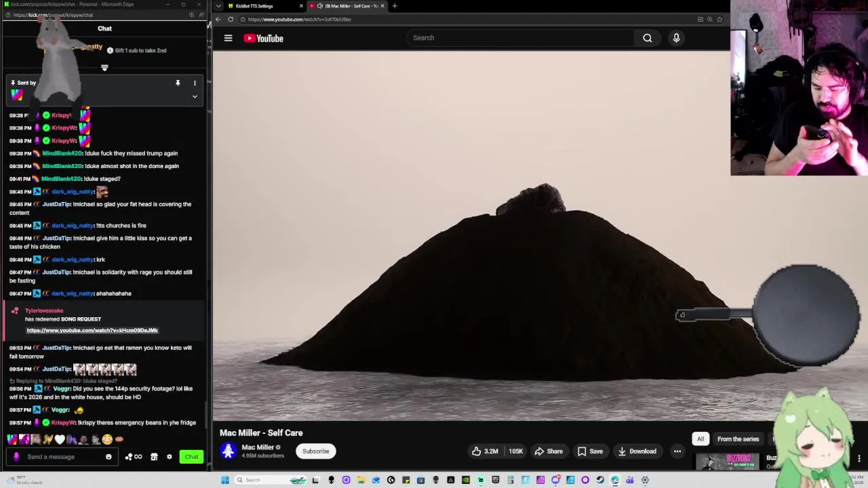Screen dimensions: 868x488
Task: Open the channel points infinity button
Action: pyautogui.click(x=134, y=457)
